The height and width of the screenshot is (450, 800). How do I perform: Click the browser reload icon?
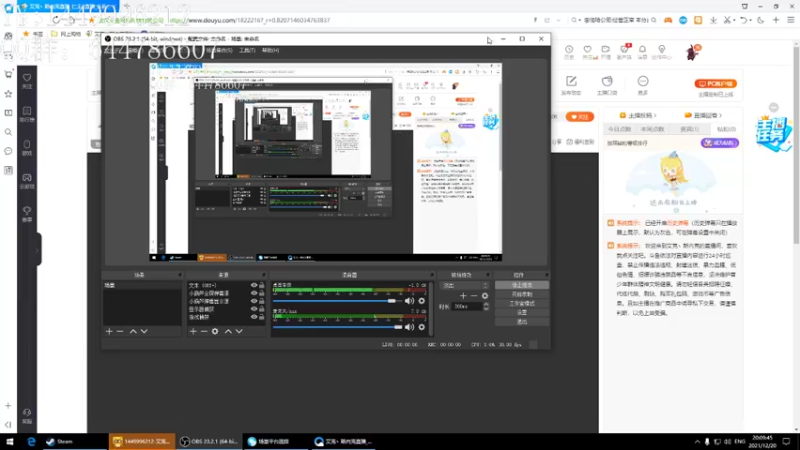pyautogui.click(x=56, y=20)
